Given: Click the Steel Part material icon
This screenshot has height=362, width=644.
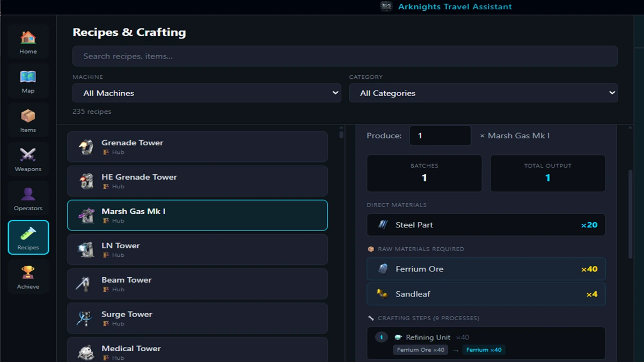Looking at the screenshot, I should [x=383, y=225].
